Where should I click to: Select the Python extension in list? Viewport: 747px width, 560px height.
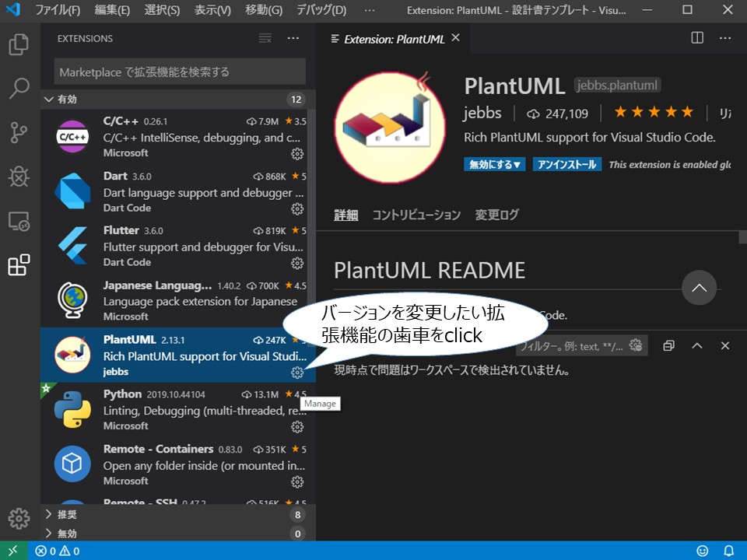178,409
